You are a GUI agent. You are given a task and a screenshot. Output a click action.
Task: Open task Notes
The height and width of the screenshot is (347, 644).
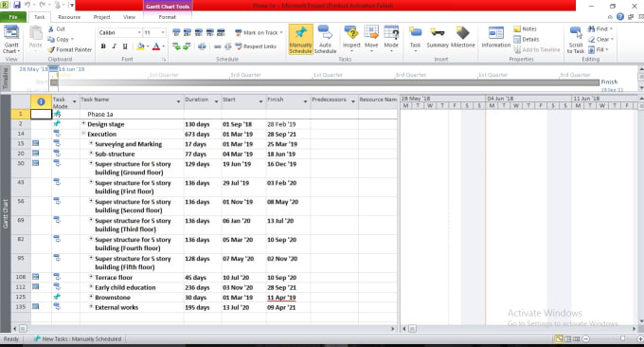(x=525, y=28)
